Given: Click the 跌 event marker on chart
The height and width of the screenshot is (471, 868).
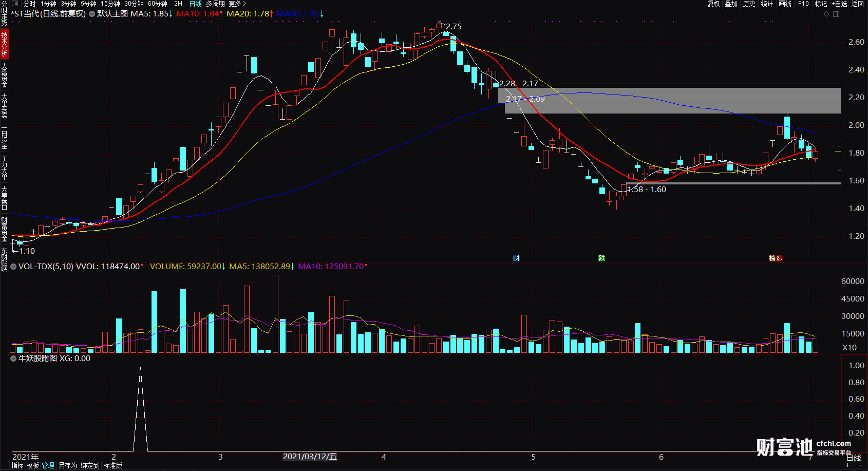Looking at the screenshot, I should (601, 258).
